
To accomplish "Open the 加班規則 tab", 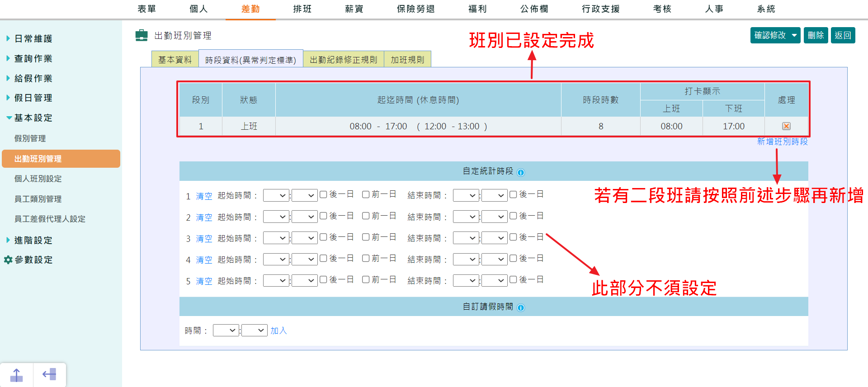I will pyautogui.click(x=407, y=59).
